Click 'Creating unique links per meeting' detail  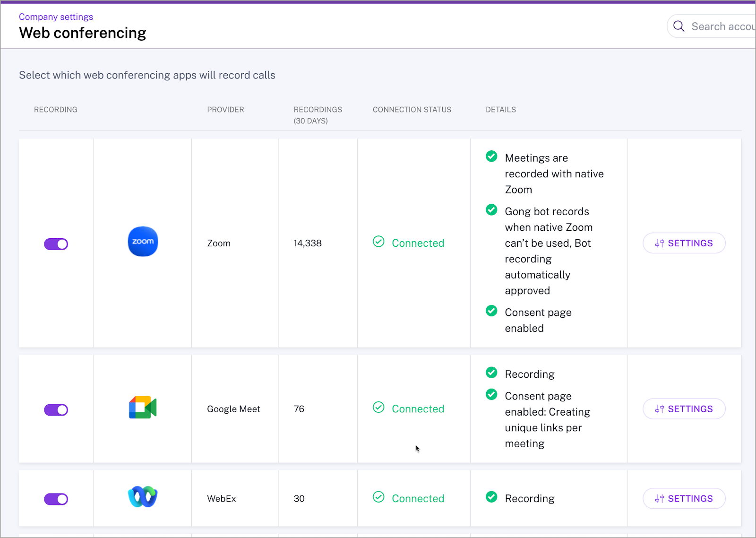[x=547, y=420]
